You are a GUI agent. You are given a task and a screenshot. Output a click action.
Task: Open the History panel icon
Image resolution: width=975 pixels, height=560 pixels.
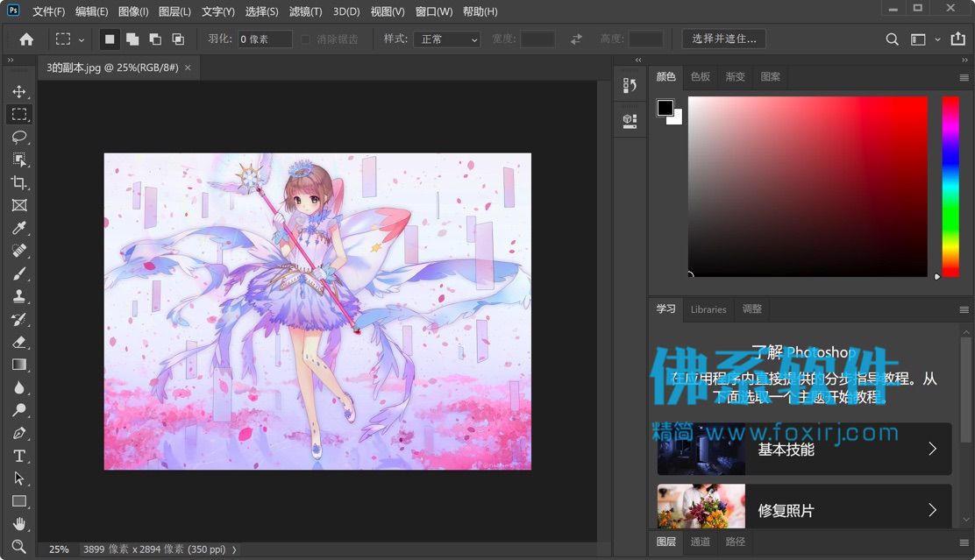[630, 85]
